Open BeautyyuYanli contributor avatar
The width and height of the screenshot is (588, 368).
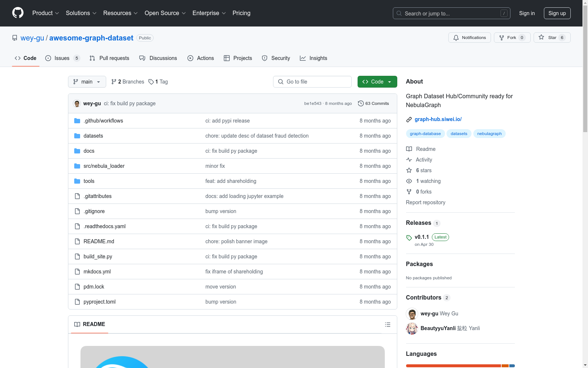(x=412, y=328)
